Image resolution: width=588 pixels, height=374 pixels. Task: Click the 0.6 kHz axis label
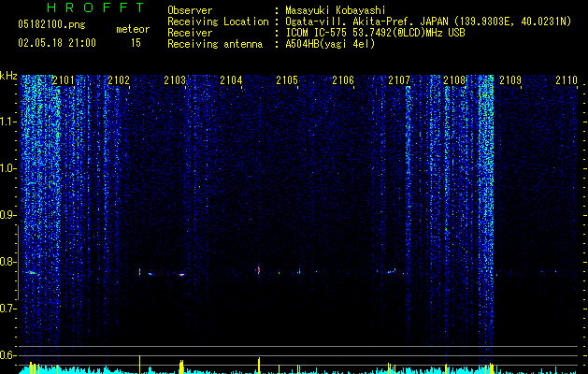tap(8, 355)
